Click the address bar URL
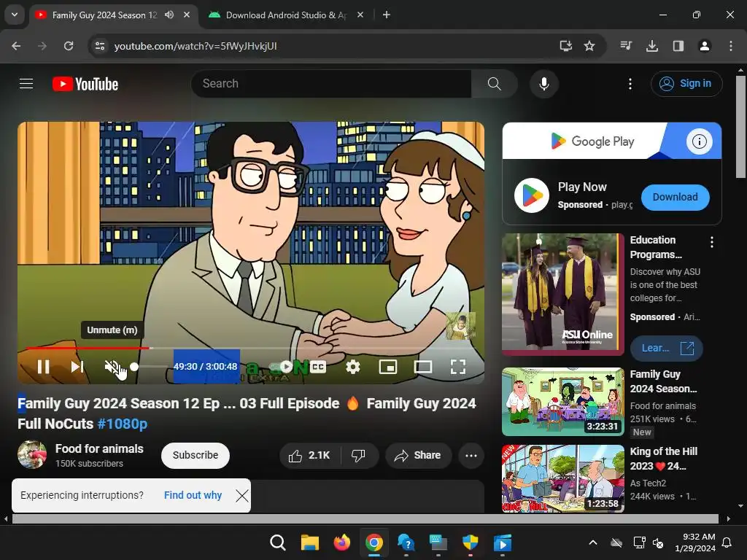The width and height of the screenshot is (747, 560). [196, 46]
